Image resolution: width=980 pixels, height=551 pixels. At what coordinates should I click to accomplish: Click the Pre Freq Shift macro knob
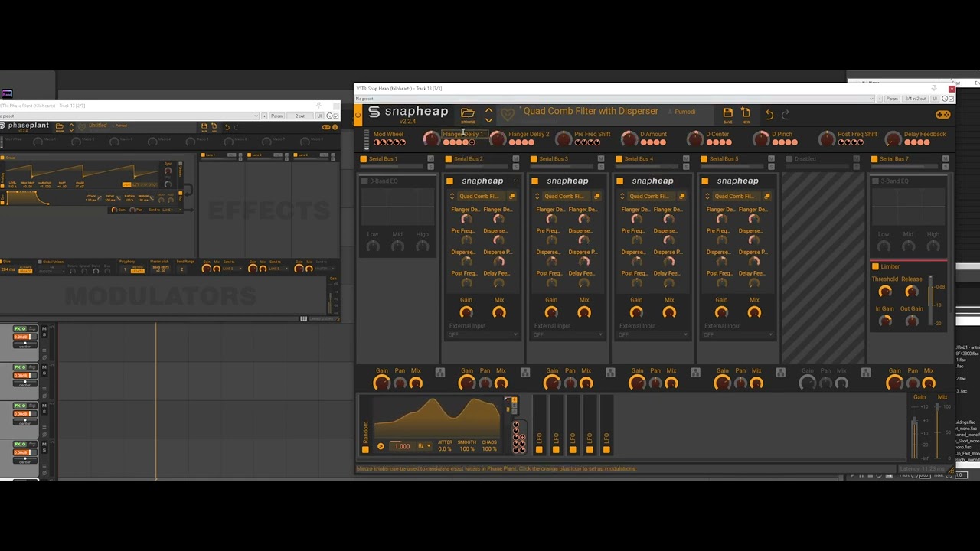[x=563, y=139]
